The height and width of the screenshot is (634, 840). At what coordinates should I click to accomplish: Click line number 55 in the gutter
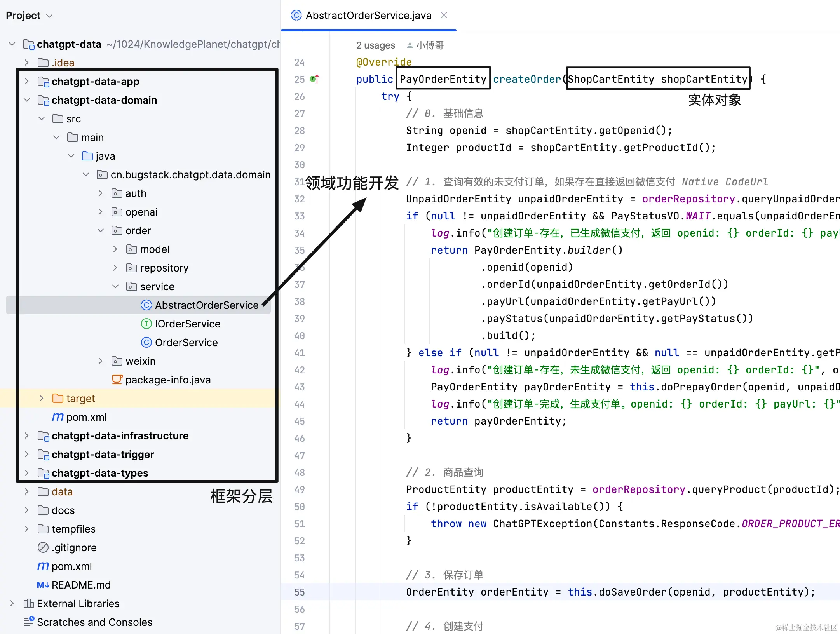(300, 592)
